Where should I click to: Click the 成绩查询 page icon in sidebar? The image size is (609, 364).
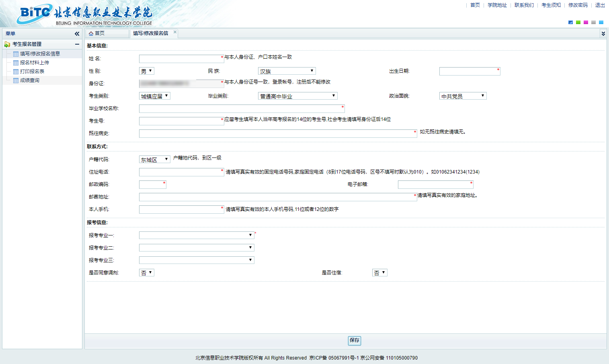click(16, 80)
